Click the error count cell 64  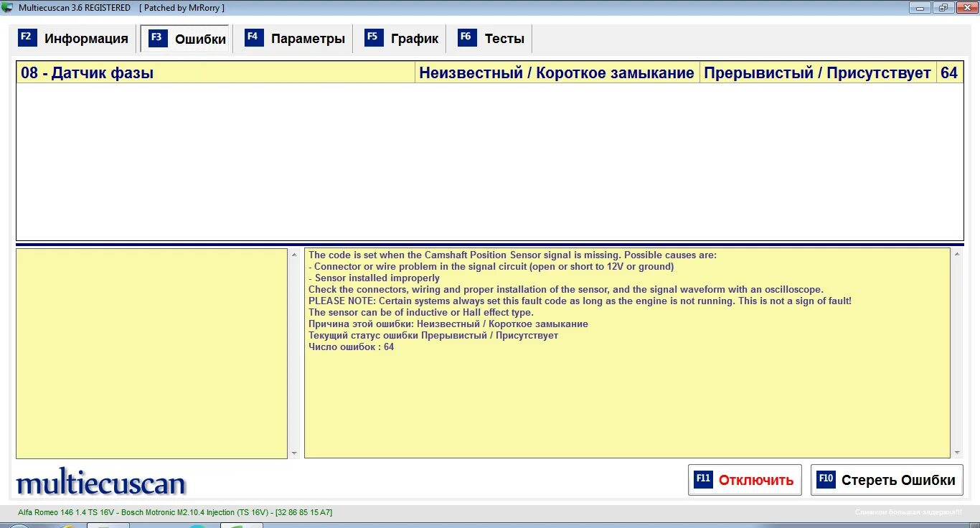click(x=949, y=72)
